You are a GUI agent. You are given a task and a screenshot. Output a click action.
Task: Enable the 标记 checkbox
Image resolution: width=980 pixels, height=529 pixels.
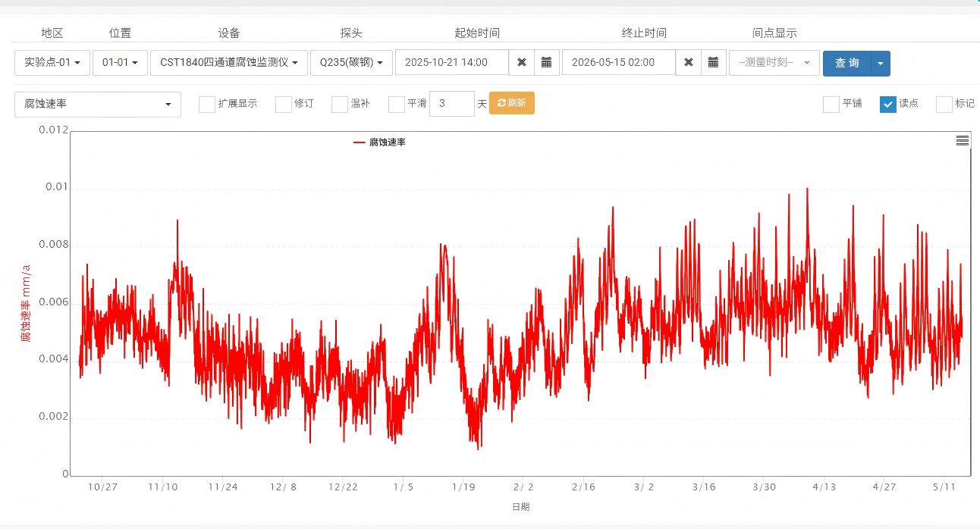(x=944, y=105)
